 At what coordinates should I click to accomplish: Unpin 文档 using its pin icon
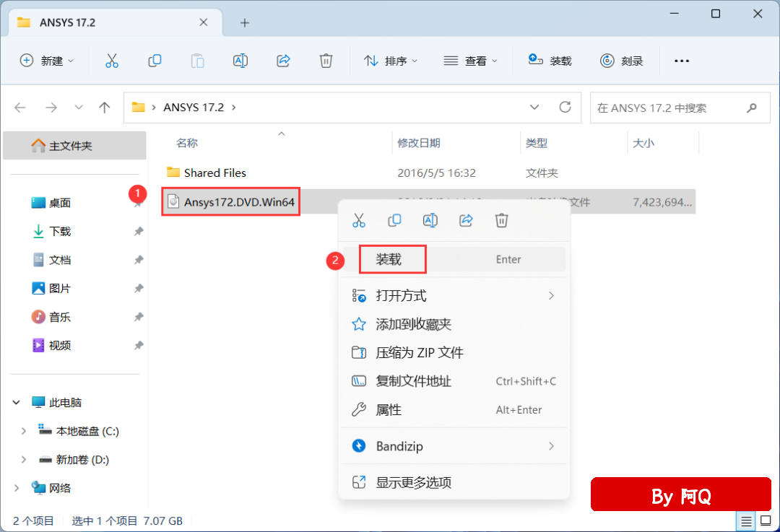tap(139, 260)
